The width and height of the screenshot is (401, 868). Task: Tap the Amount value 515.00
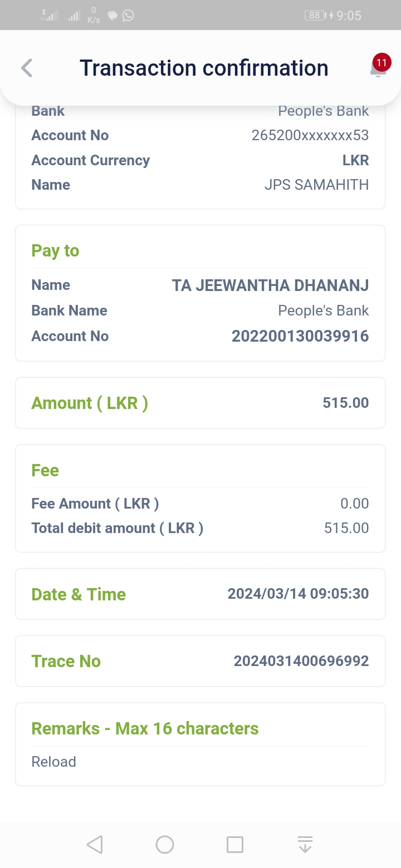pos(345,403)
